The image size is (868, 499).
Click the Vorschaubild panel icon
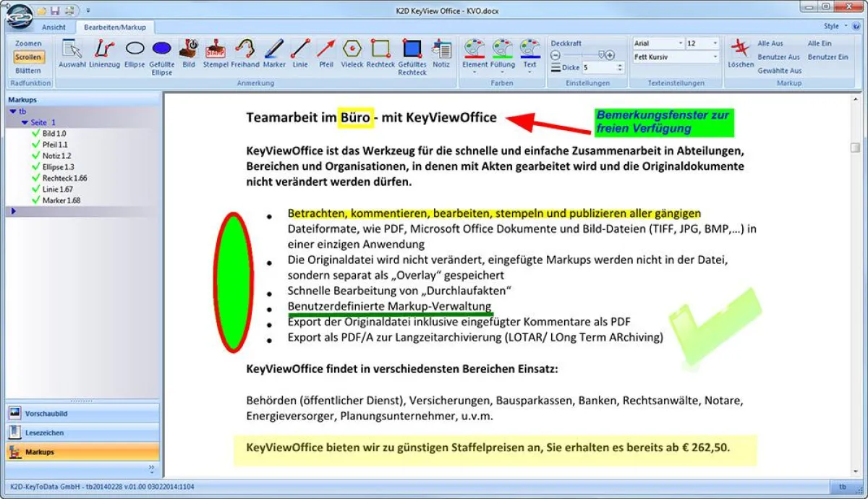[14, 413]
